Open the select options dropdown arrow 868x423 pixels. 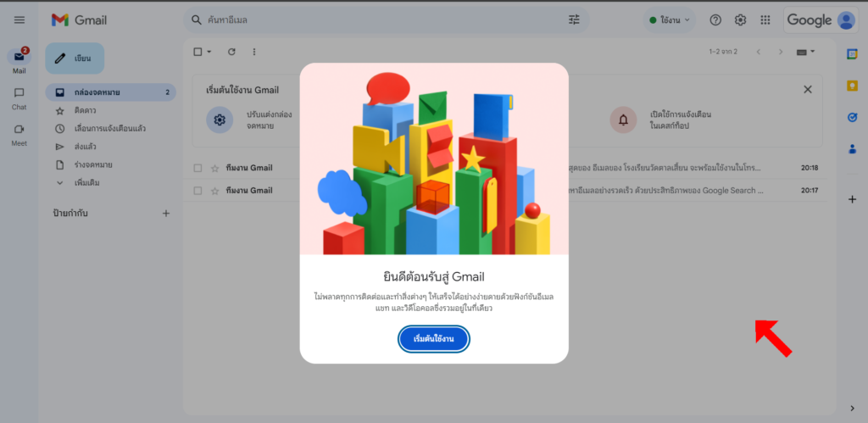coord(209,52)
